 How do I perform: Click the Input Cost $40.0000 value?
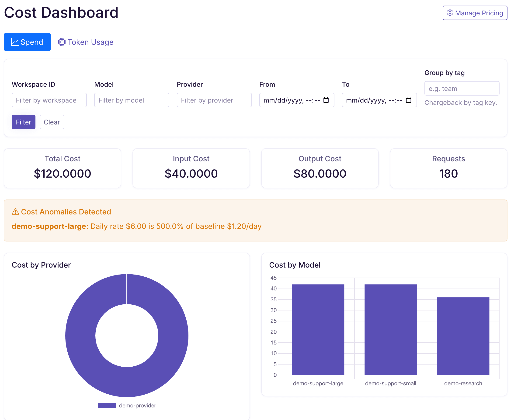click(x=191, y=174)
